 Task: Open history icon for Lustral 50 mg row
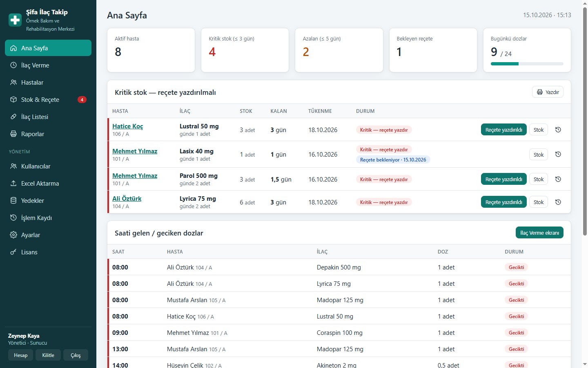558,130
